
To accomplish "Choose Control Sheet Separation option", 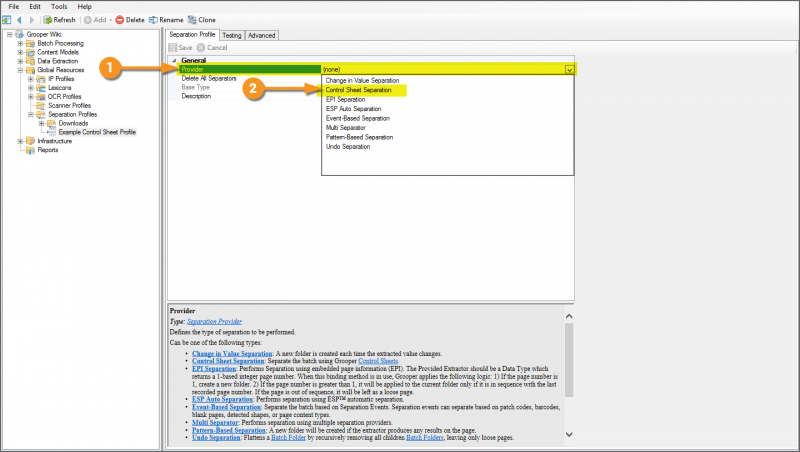I will click(359, 90).
